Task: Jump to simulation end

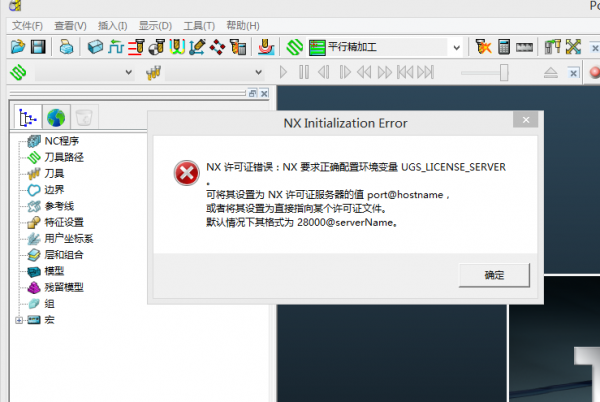Action: click(426, 72)
